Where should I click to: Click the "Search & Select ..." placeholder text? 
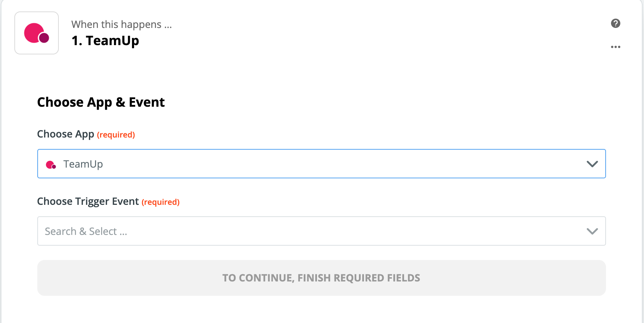coord(86,232)
